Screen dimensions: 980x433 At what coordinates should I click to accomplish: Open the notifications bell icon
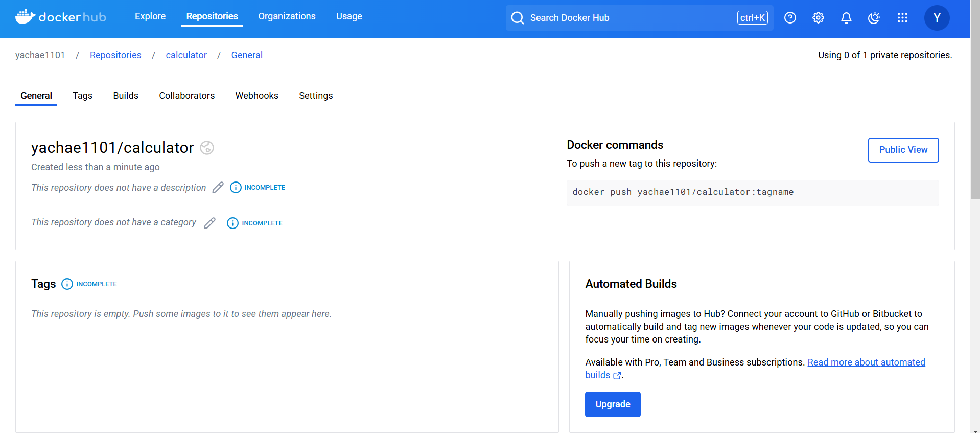tap(846, 18)
